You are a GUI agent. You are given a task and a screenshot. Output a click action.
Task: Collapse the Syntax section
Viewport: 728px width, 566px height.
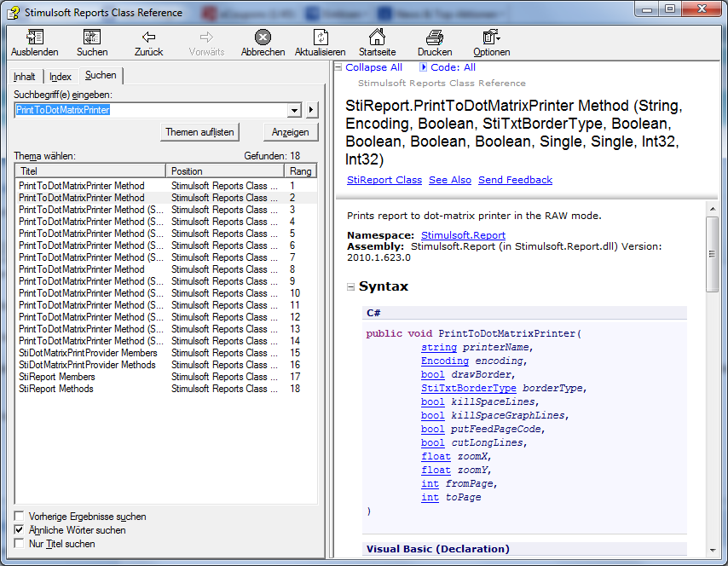coord(350,287)
